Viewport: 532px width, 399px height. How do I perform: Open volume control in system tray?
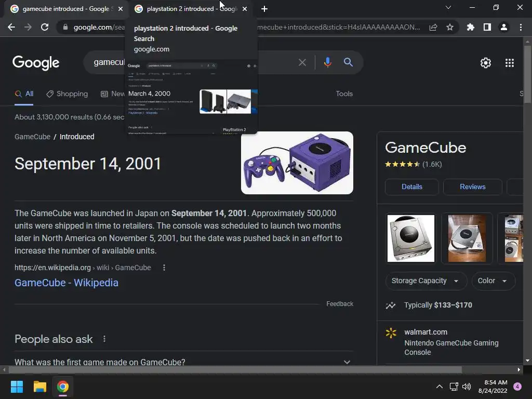pyautogui.click(x=467, y=387)
